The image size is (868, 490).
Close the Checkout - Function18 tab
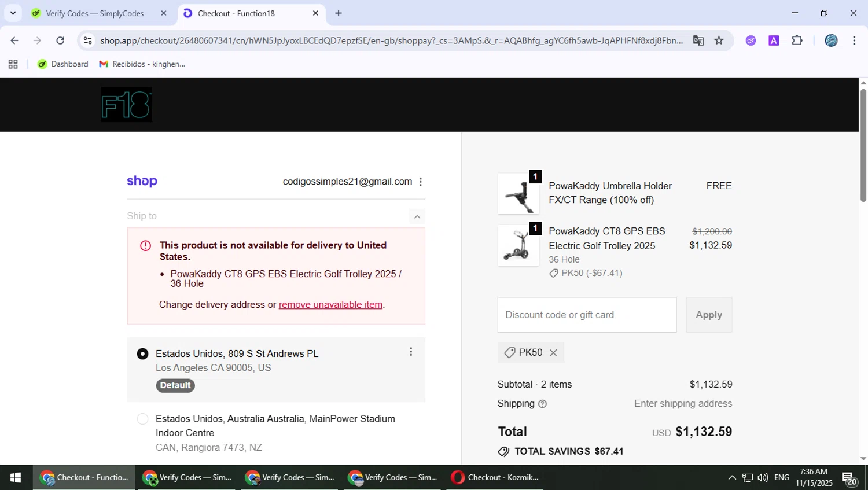[x=315, y=13]
